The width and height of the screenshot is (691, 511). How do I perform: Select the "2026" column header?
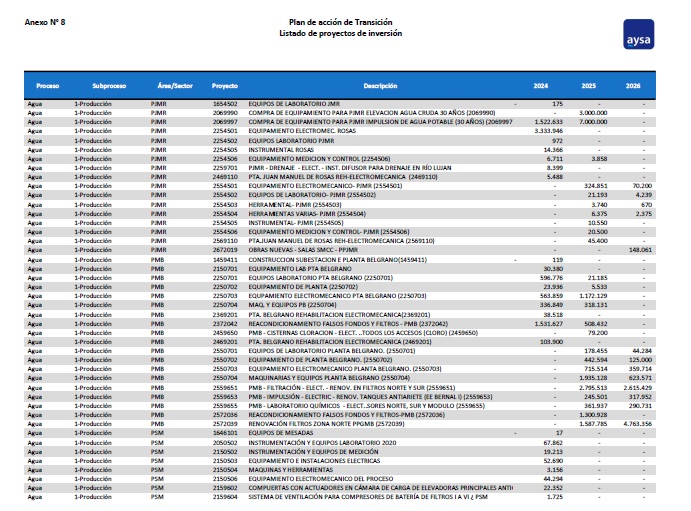point(633,86)
